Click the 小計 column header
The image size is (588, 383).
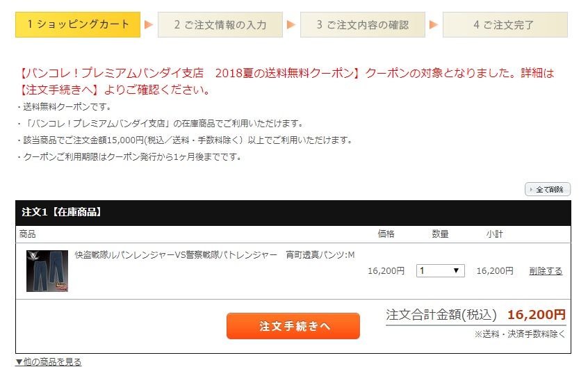click(x=495, y=234)
